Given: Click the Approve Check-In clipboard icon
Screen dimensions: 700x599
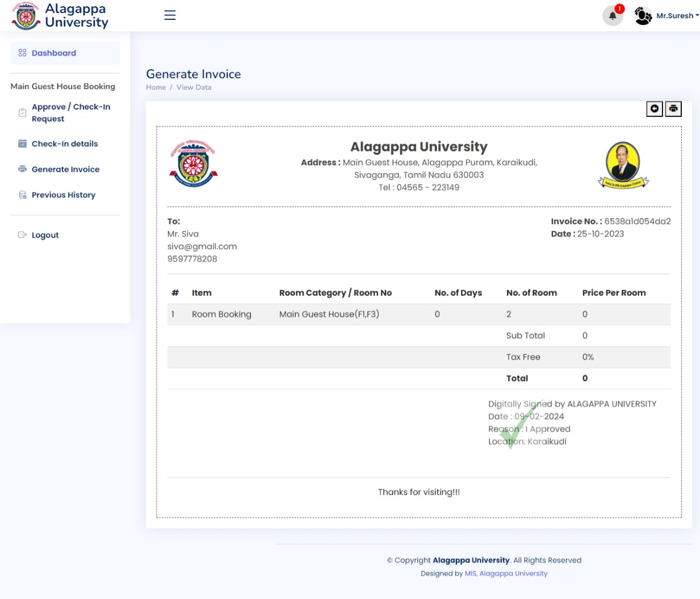Looking at the screenshot, I should click(23, 113).
